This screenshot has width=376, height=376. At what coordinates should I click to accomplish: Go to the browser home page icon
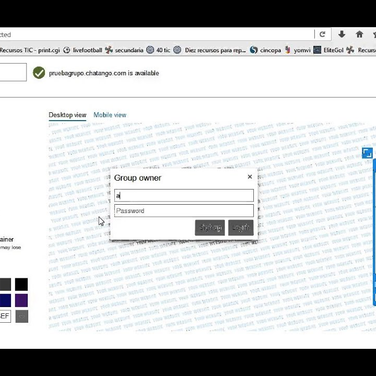pyautogui.click(x=359, y=34)
